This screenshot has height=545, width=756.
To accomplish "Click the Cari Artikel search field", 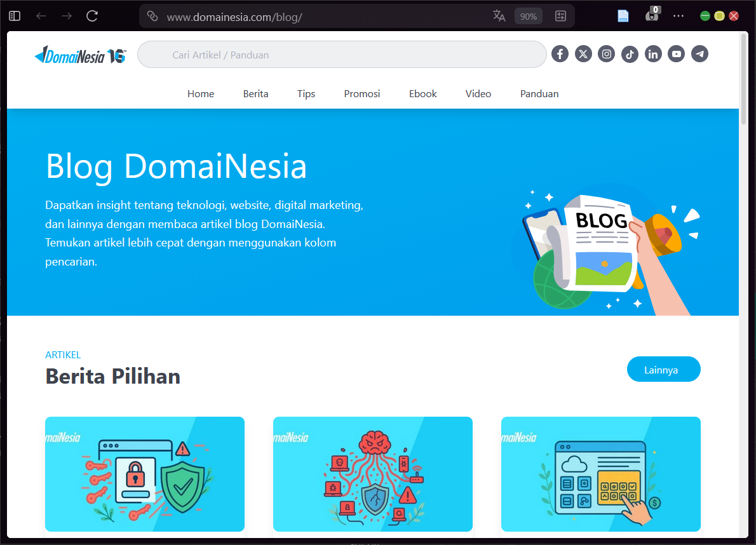I will coord(342,55).
